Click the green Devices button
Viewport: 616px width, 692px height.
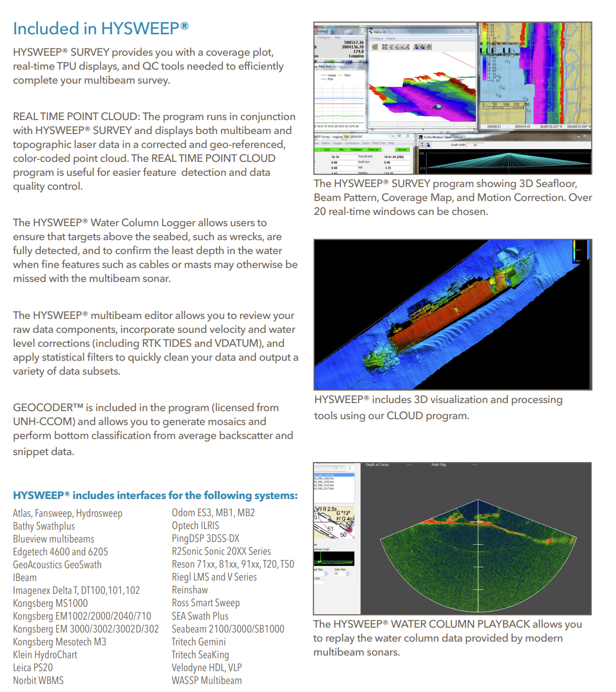pos(402,150)
